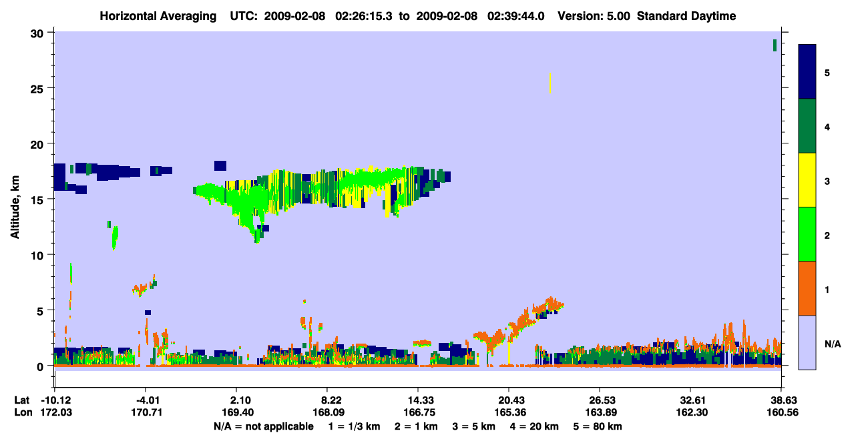The height and width of the screenshot is (445, 868).
Task: Click the longitude value '160.56'
Action: point(781,413)
